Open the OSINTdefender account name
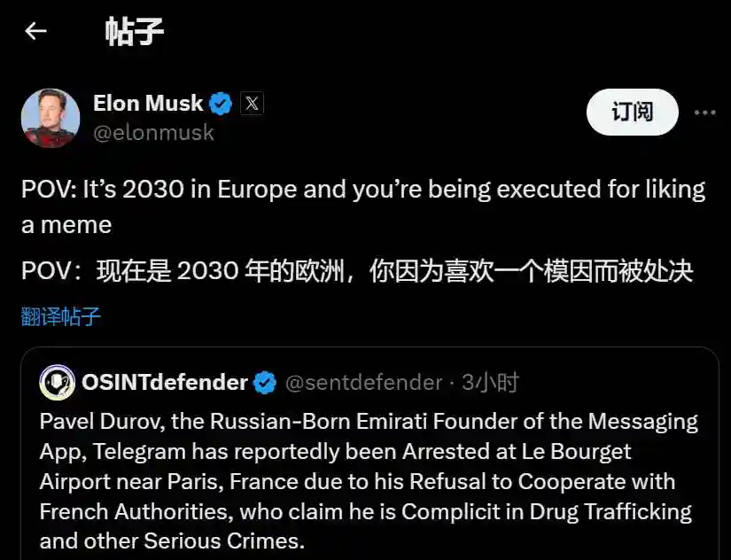 165,383
